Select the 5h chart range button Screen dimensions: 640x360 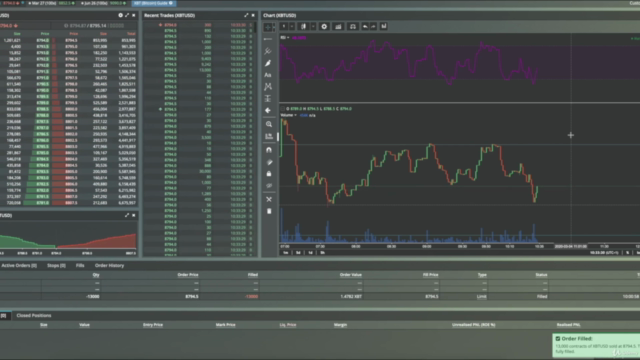click(x=322, y=253)
